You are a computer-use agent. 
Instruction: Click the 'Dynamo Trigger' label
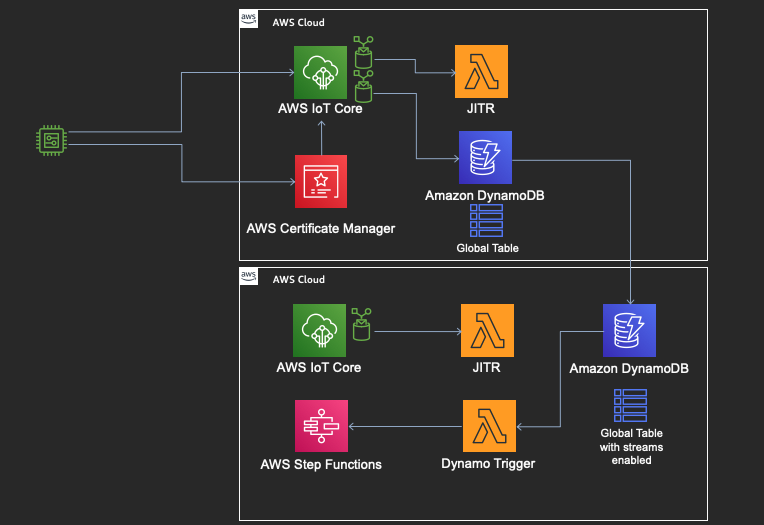click(488, 464)
